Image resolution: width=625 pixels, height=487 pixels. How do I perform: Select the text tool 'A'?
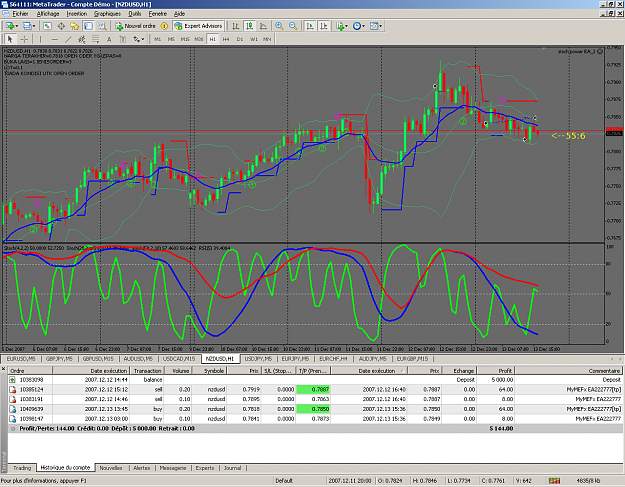109,39
